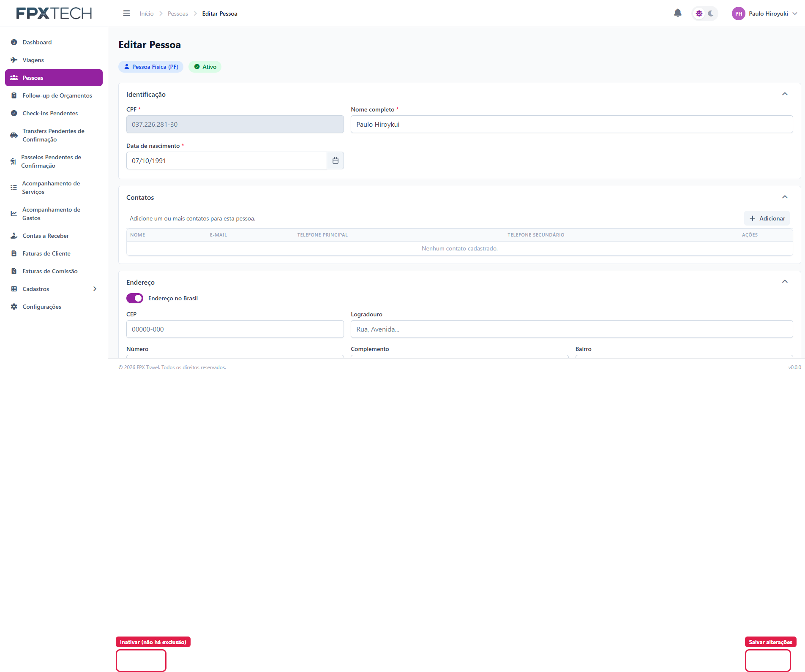This screenshot has height=672, width=805.
Task: Click the Contas a Receber icon
Action: coord(14,236)
